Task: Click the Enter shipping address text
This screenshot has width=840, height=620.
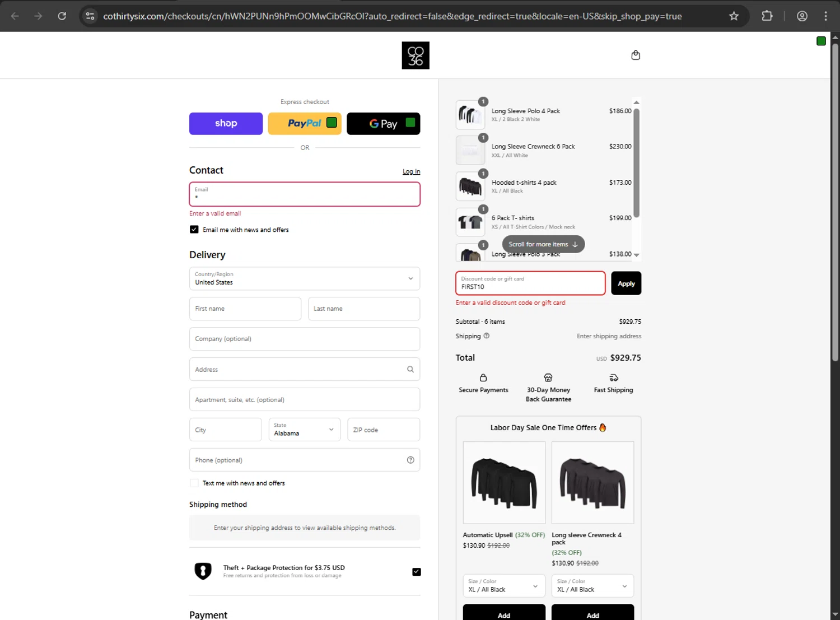Action: (609, 336)
